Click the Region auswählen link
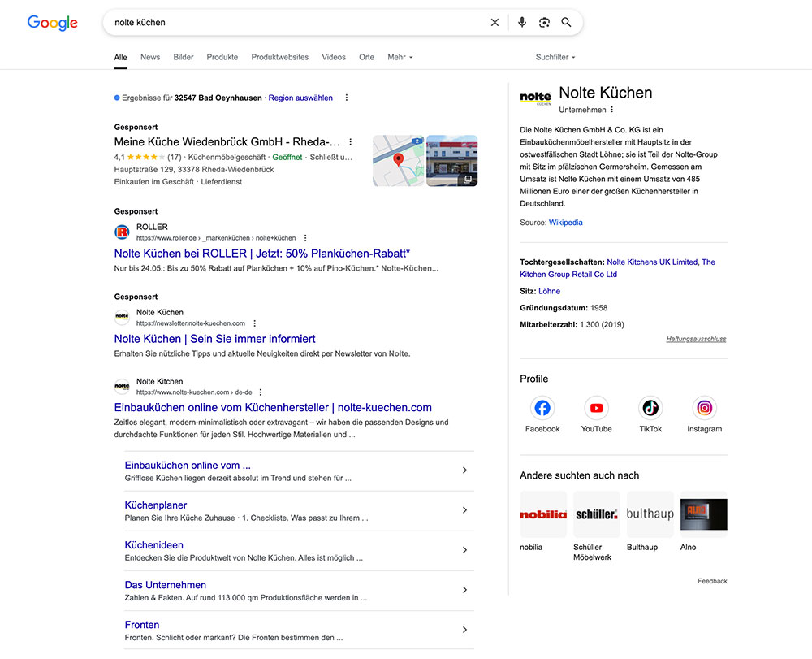Viewport: 812px width, 659px height. [x=300, y=98]
